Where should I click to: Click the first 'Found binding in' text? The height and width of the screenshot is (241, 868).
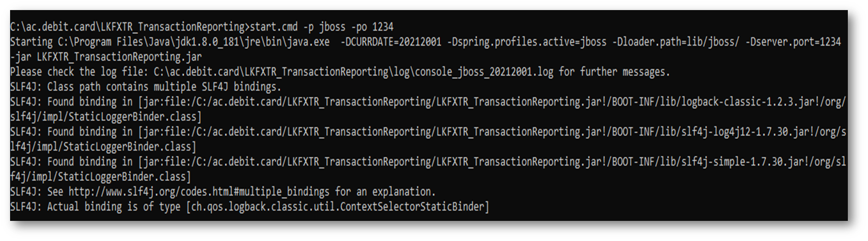pyautogui.click(x=90, y=102)
